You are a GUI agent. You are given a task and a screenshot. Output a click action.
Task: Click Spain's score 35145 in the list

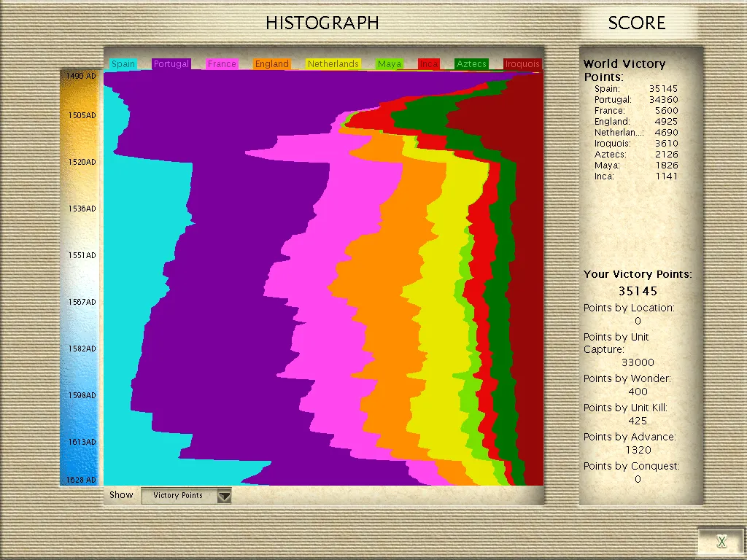[663, 88]
